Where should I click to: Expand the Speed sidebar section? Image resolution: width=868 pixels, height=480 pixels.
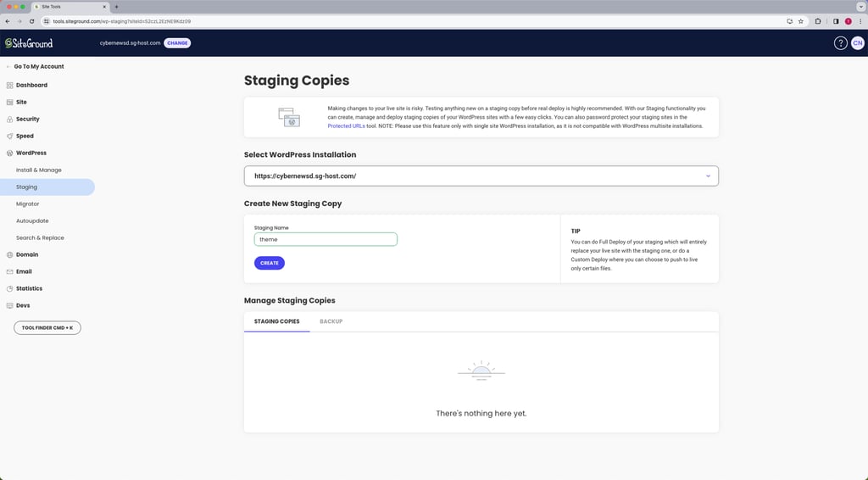pos(25,137)
